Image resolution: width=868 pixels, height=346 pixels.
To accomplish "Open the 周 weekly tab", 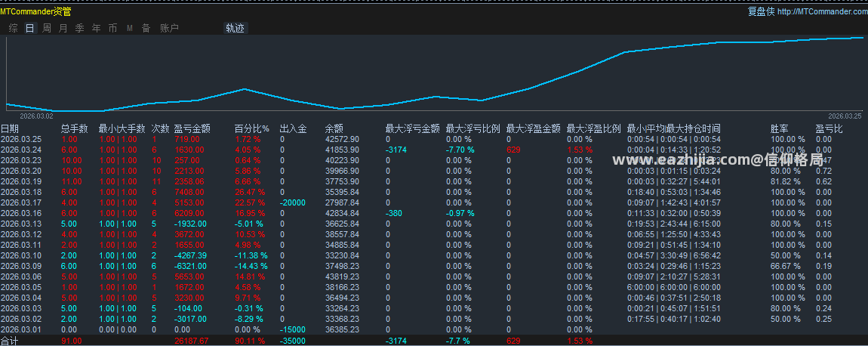I will click(47, 28).
